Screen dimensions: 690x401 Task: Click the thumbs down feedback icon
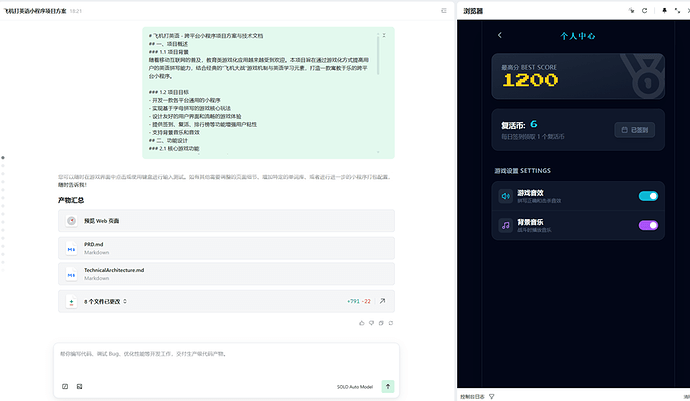click(x=372, y=323)
